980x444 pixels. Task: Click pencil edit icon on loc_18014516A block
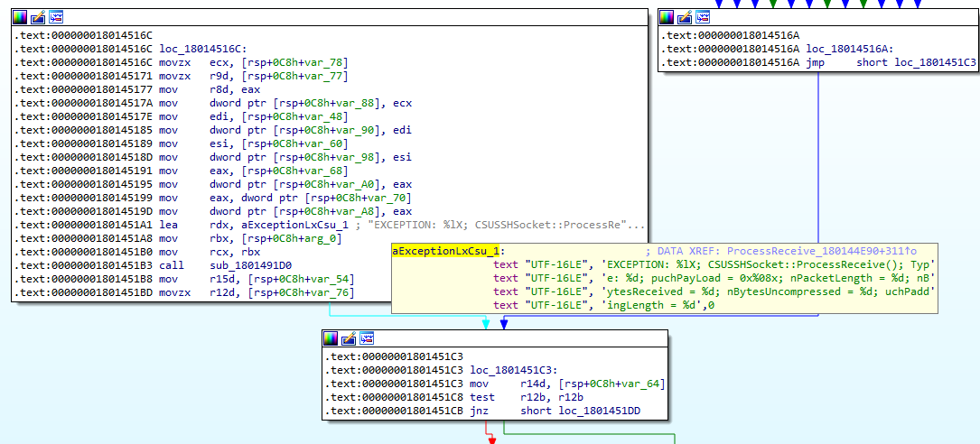pyautogui.click(x=687, y=17)
